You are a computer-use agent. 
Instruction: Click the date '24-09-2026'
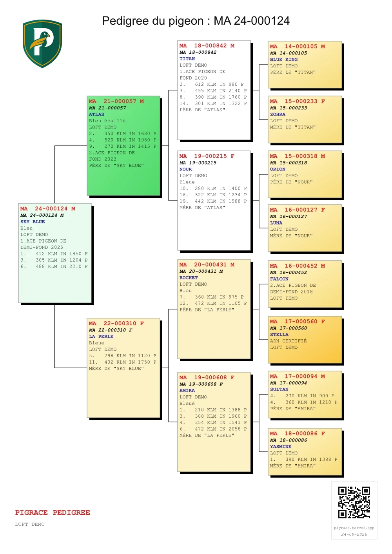354,534
